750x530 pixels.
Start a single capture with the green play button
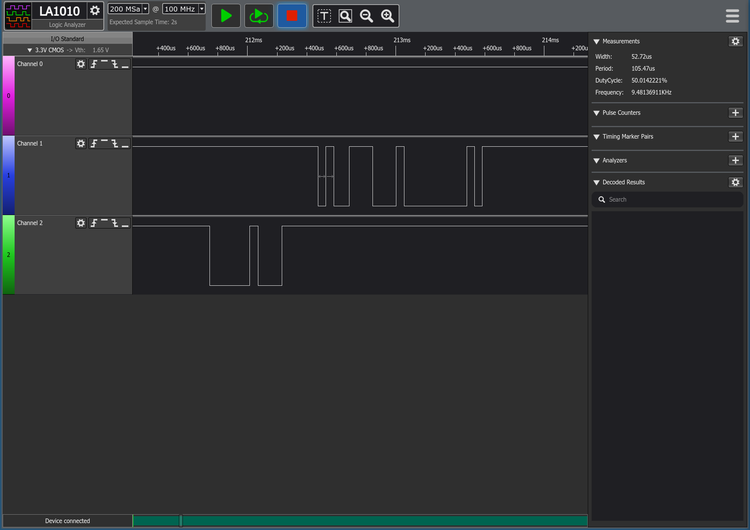(226, 16)
